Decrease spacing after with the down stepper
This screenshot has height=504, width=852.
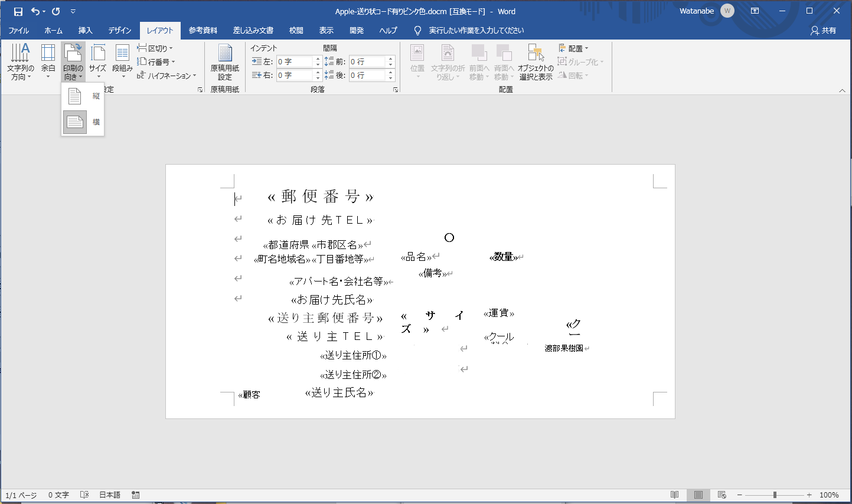click(x=391, y=78)
